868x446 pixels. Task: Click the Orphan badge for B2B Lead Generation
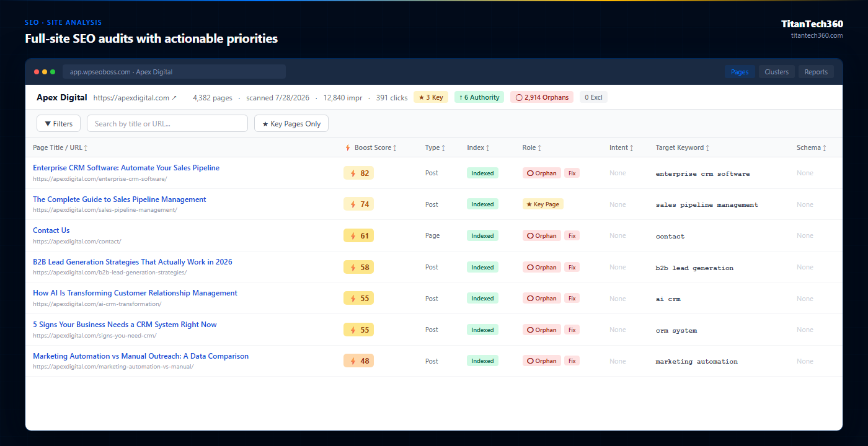tap(542, 267)
